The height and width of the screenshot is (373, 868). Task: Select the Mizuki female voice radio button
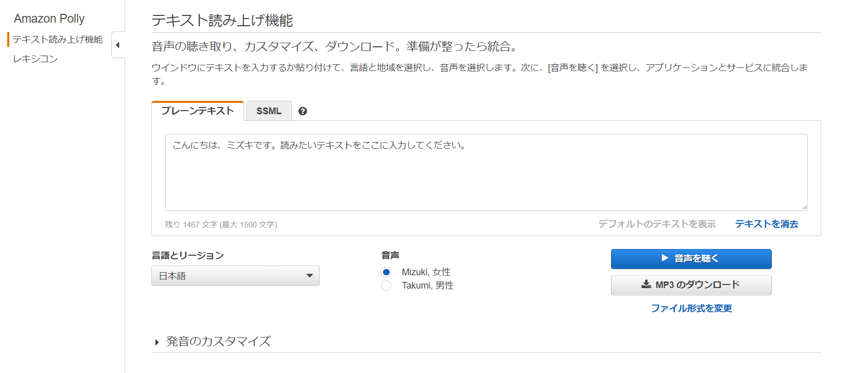(386, 272)
